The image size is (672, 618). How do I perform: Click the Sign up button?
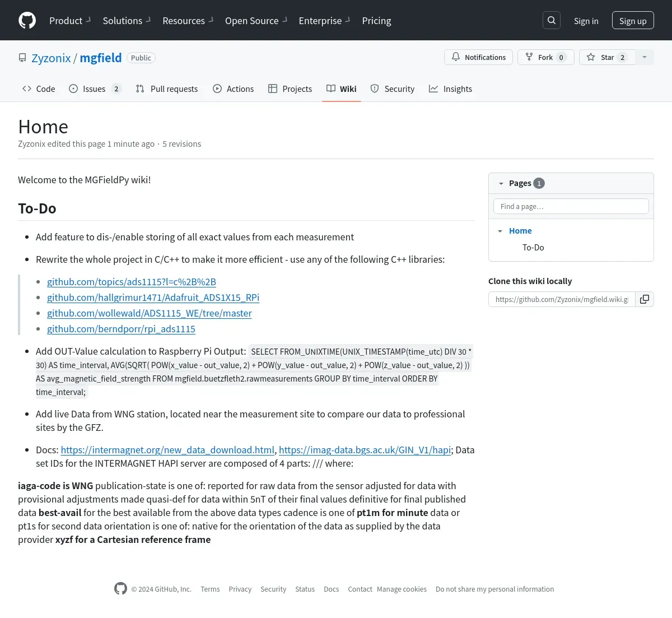click(x=633, y=21)
